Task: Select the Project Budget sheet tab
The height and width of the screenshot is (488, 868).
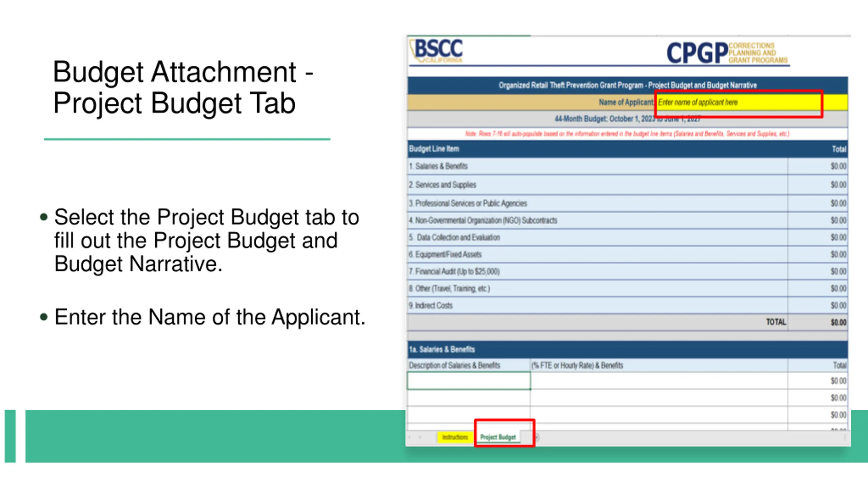Action: (498, 437)
